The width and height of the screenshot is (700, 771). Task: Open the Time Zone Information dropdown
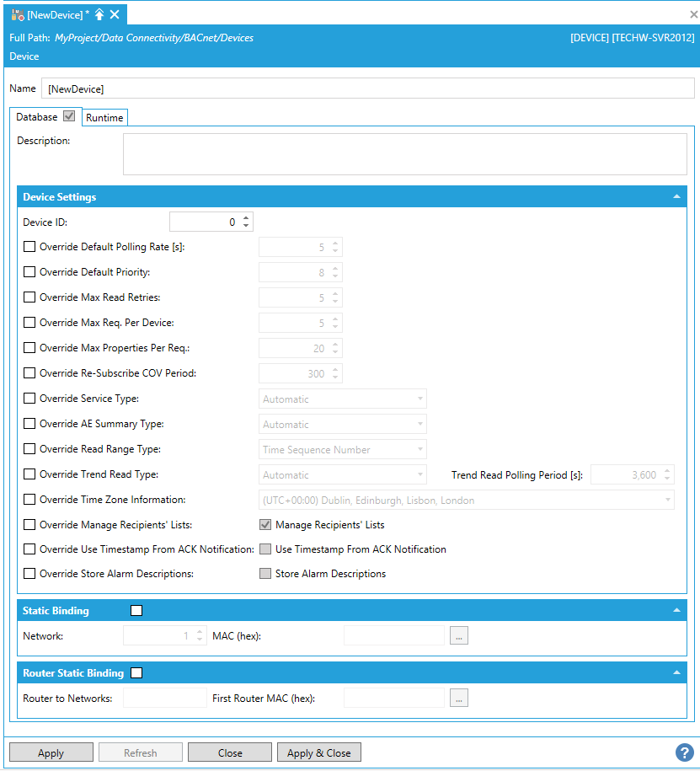point(466,501)
